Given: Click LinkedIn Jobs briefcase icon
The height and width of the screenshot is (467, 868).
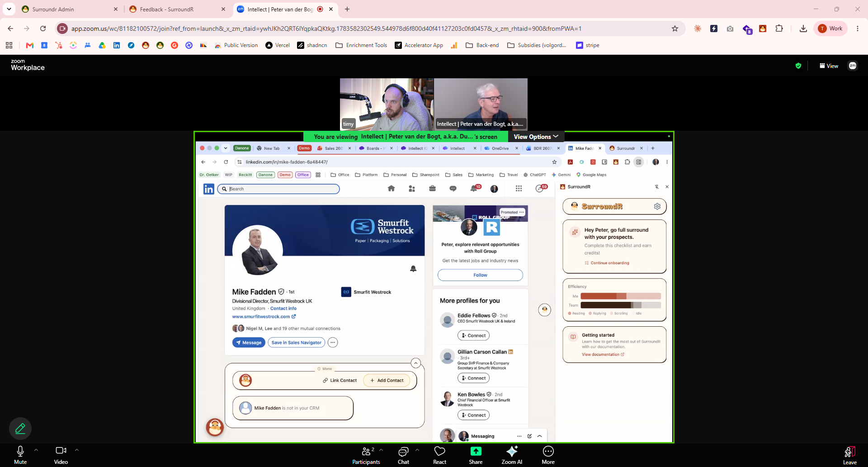Looking at the screenshot, I should 432,188.
